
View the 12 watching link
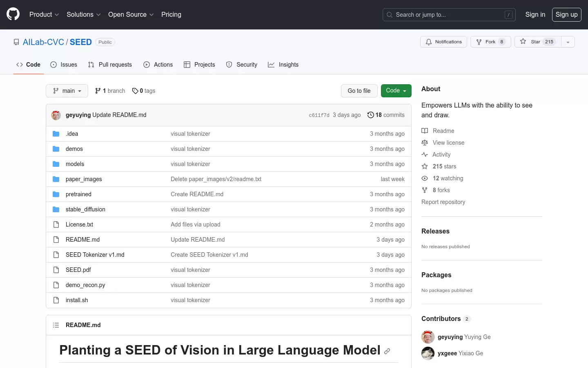click(x=442, y=178)
